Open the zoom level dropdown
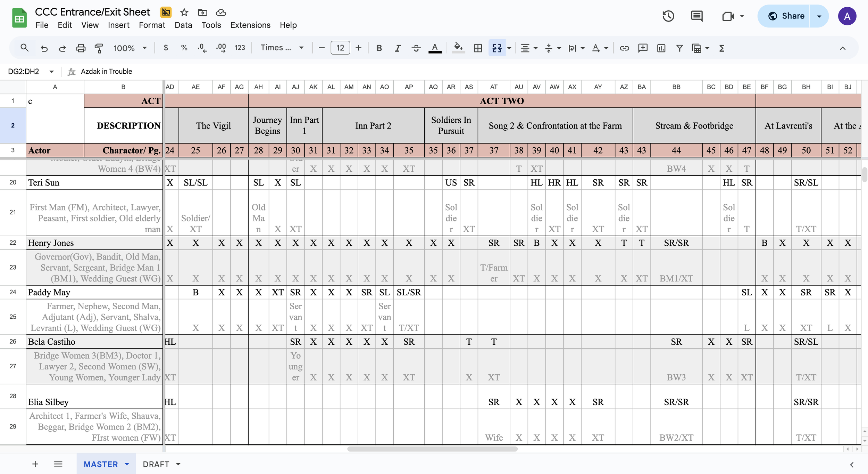Viewport: 868px width, 474px height. coord(130,48)
